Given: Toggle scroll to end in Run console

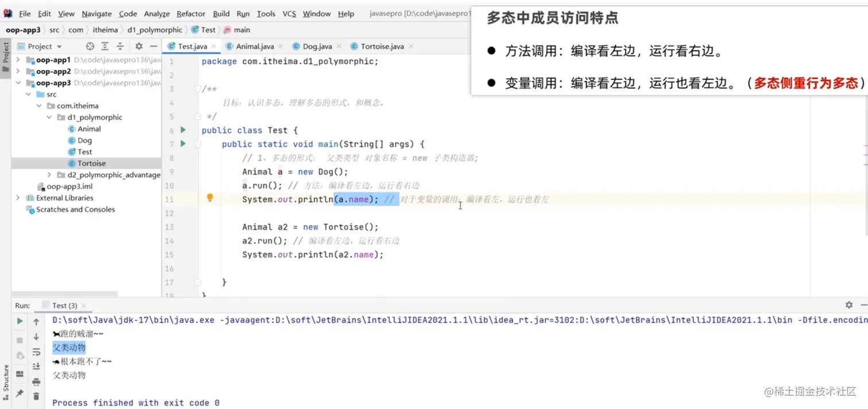Looking at the screenshot, I should click(x=36, y=366).
